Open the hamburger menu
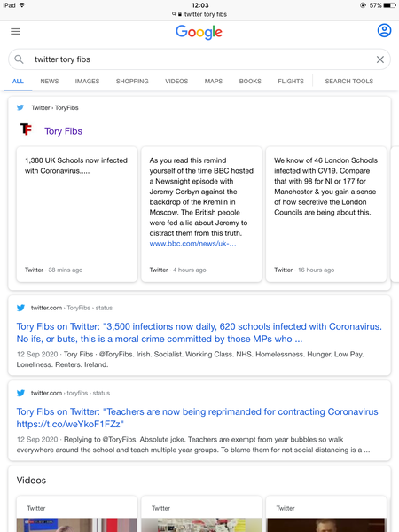 pos(16,32)
